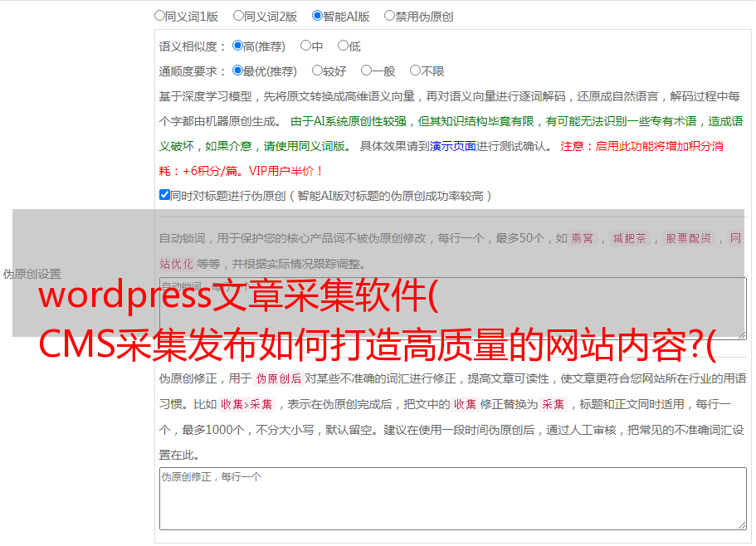Click the 股票配资 example keyword
756x546 pixels.
pos(689,238)
